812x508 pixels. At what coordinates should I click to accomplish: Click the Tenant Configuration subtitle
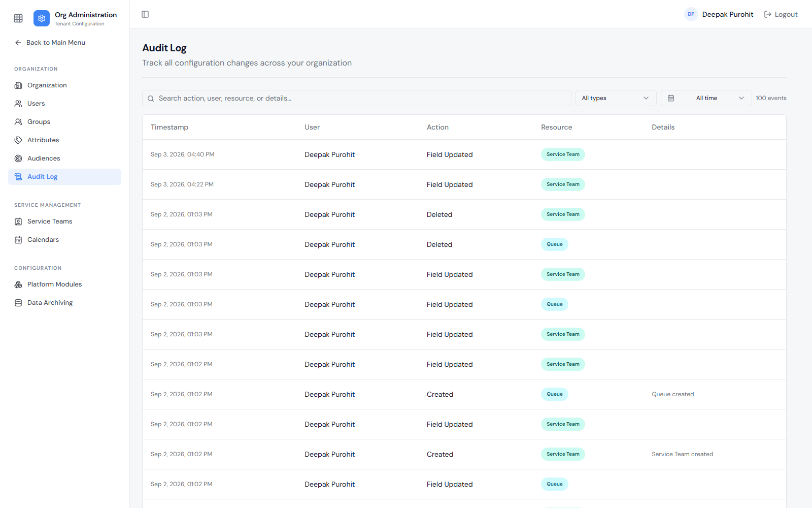(80, 24)
